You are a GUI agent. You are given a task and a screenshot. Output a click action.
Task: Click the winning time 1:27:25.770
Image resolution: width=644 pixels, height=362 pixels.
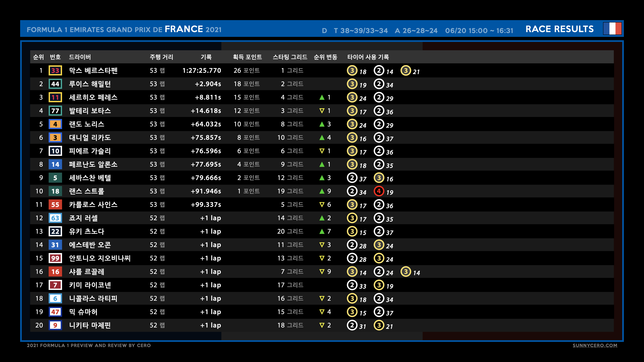point(202,70)
